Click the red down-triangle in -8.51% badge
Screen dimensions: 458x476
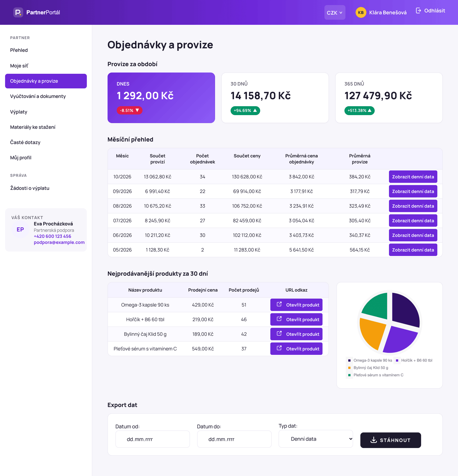pyautogui.click(x=137, y=110)
